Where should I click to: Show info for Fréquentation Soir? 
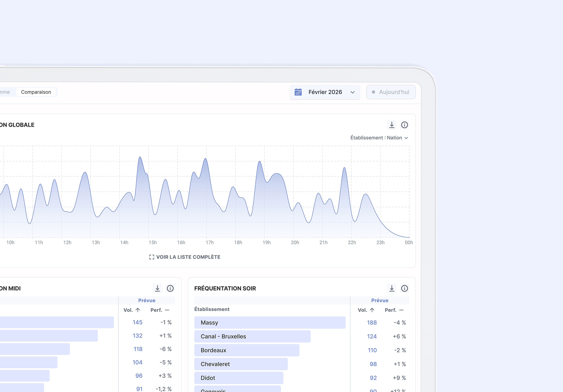pyautogui.click(x=404, y=288)
